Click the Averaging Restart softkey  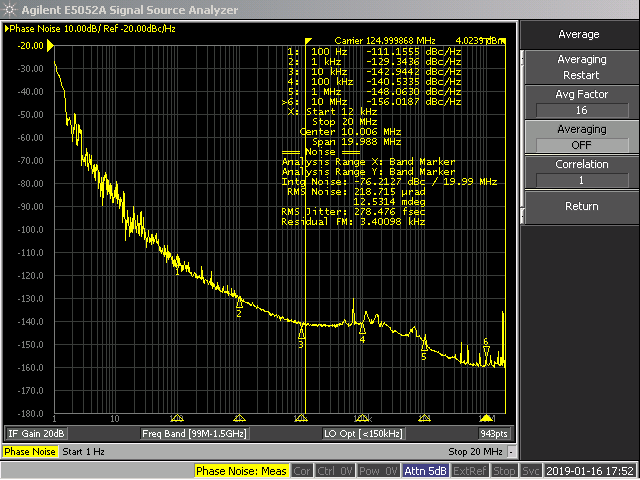[x=581, y=67]
